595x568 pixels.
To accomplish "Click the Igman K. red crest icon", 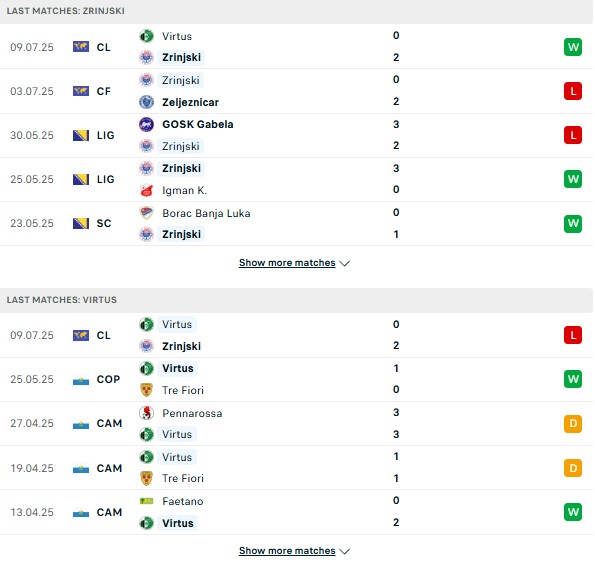I will tap(146, 190).
